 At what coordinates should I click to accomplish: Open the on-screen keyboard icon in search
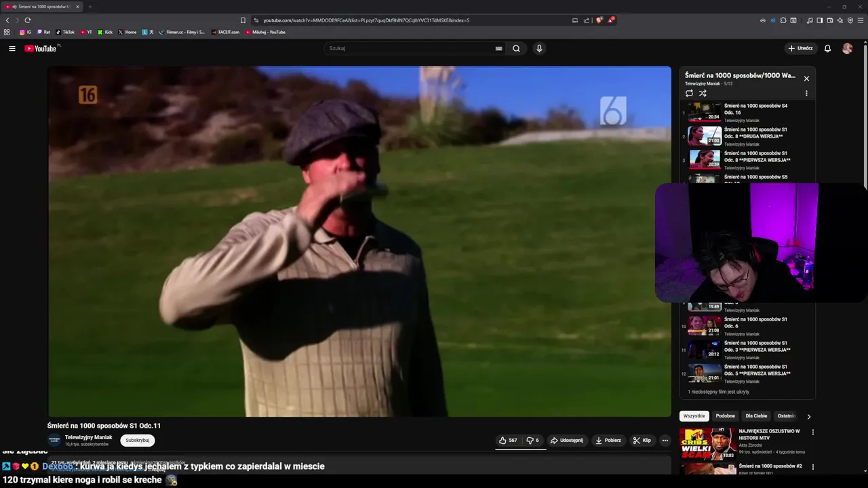[x=498, y=48]
